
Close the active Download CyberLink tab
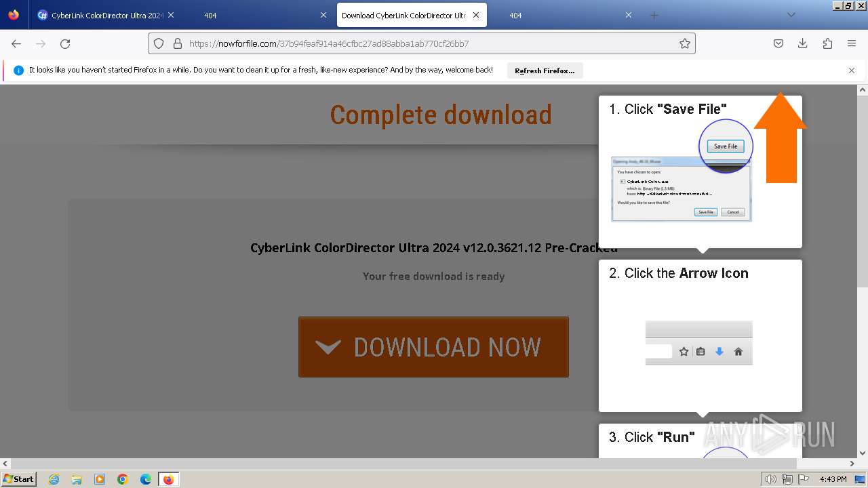[x=476, y=15]
